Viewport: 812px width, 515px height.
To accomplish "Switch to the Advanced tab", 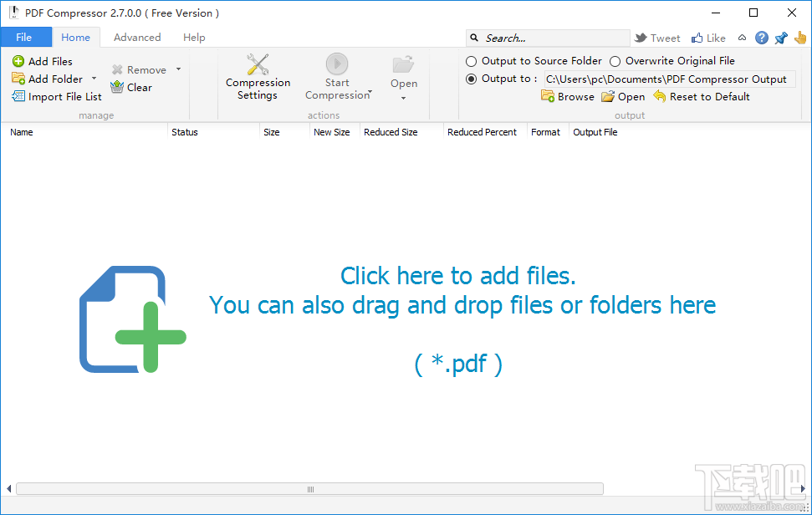I will 137,38.
